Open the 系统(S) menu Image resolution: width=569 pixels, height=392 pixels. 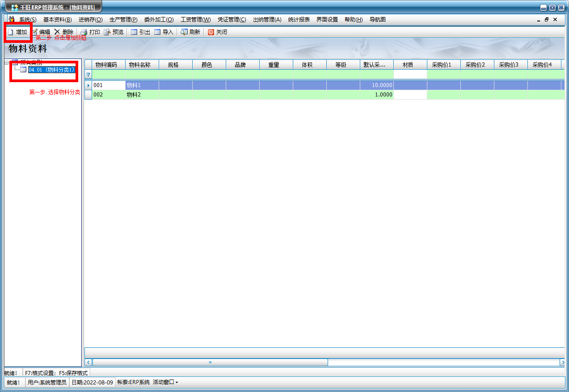tap(28, 20)
